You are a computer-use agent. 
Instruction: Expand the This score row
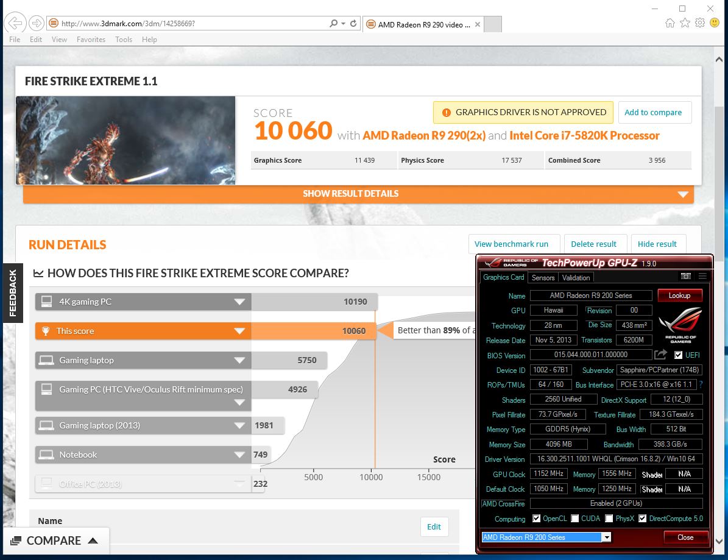pos(239,331)
